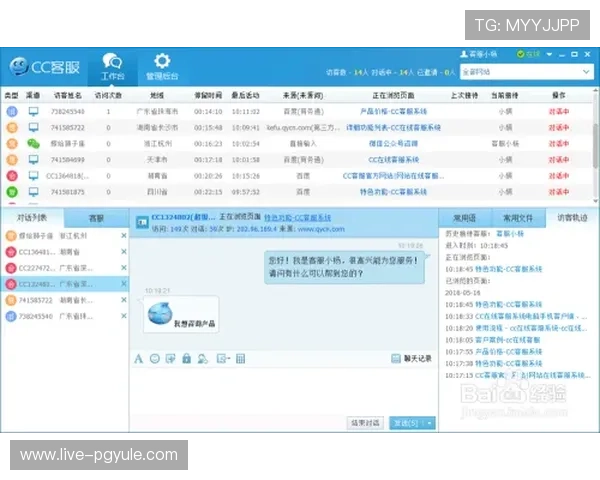Open the online status dropdown arrow
The height and width of the screenshot is (480, 600).
[x=549, y=54]
